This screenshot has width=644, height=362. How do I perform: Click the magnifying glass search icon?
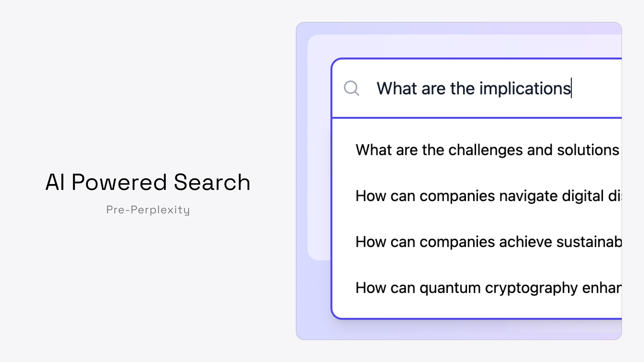[352, 88]
